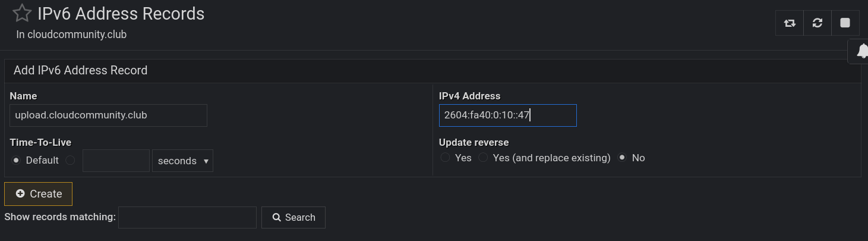Click the IPv6 Address Records page title
Viewport: 868px width, 241px height.
click(121, 14)
